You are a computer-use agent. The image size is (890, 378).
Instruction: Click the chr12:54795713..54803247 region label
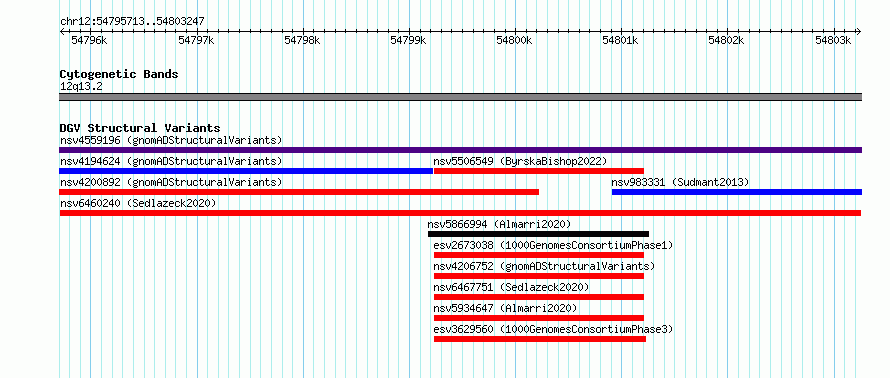point(132,21)
